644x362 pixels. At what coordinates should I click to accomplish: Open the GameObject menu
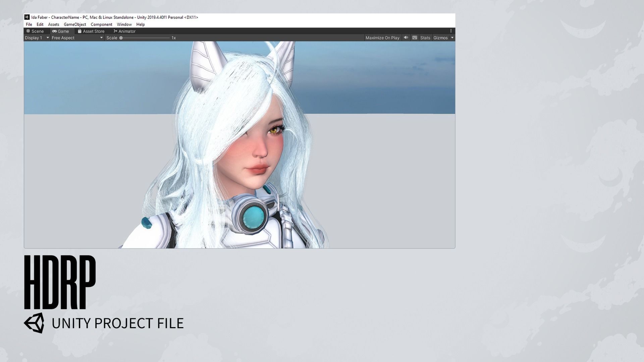(x=75, y=24)
